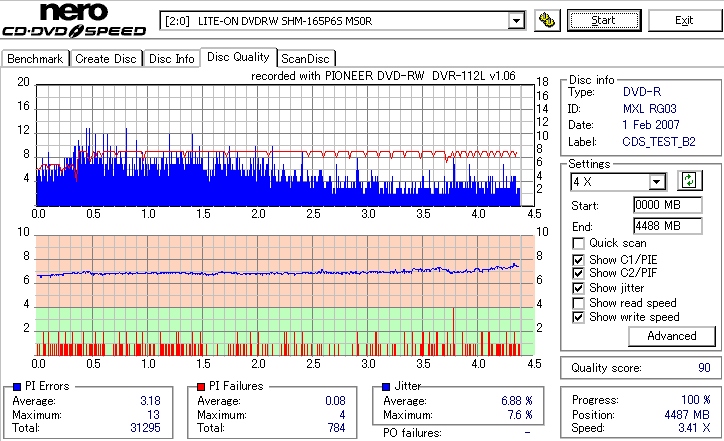Open the ScanDisc tab

coord(305,59)
